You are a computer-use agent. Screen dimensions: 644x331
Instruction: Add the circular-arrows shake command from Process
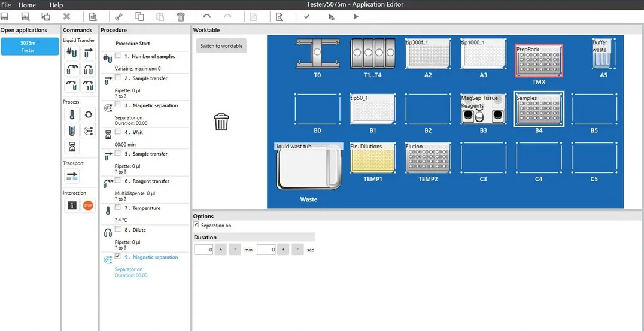(x=89, y=114)
